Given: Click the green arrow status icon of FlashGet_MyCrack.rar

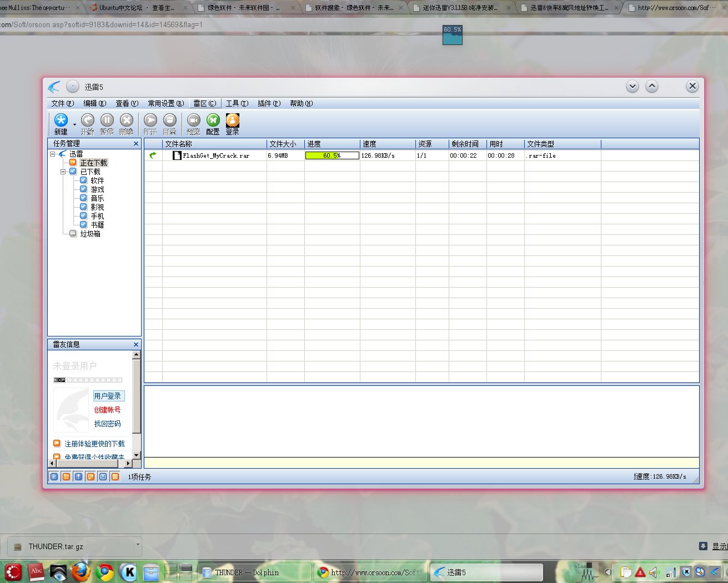Looking at the screenshot, I should click(x=153, y=155).
